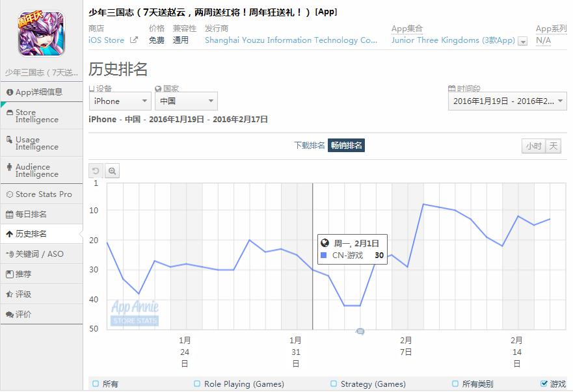This screenshot has width=573, height=392.
Task: Open the 中国 country dropdown
Action: tap(187, 101)
